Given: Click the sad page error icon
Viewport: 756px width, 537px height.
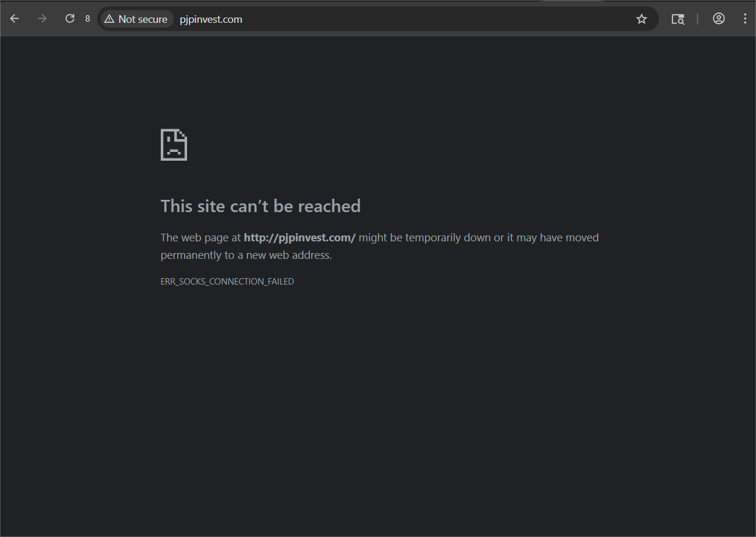Looking at the screenshot, I should pos(174,145).
